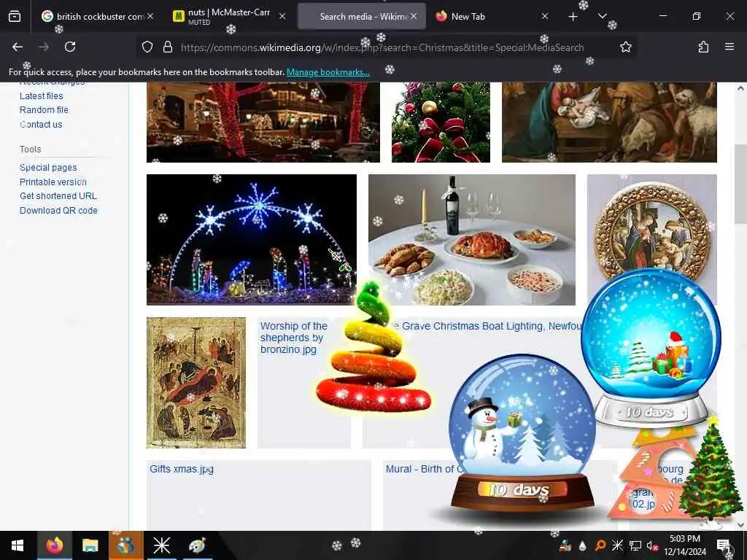
Task: Open the Firefox View button at top-left
Action: click(15, 17)
